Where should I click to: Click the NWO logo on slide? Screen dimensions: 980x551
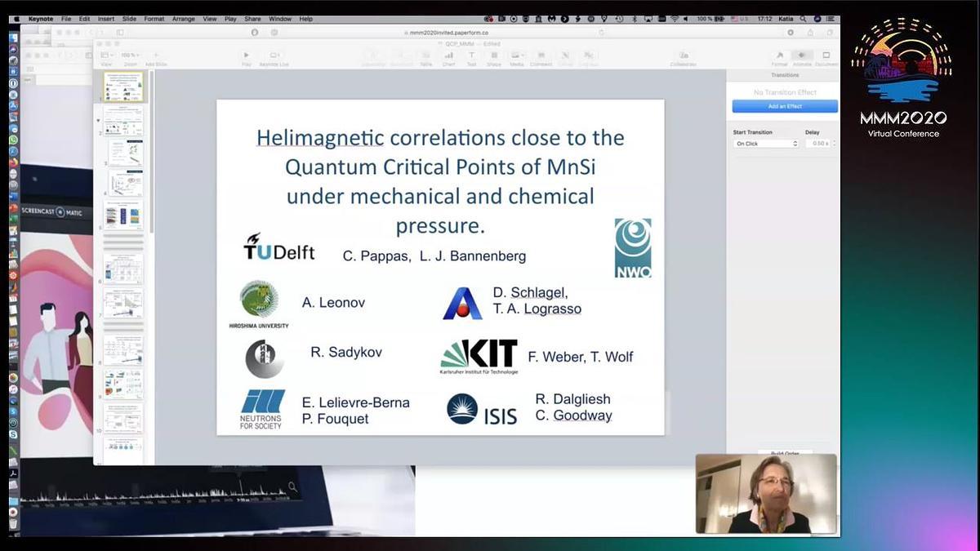pyautogui.click(x=633, y=248)
